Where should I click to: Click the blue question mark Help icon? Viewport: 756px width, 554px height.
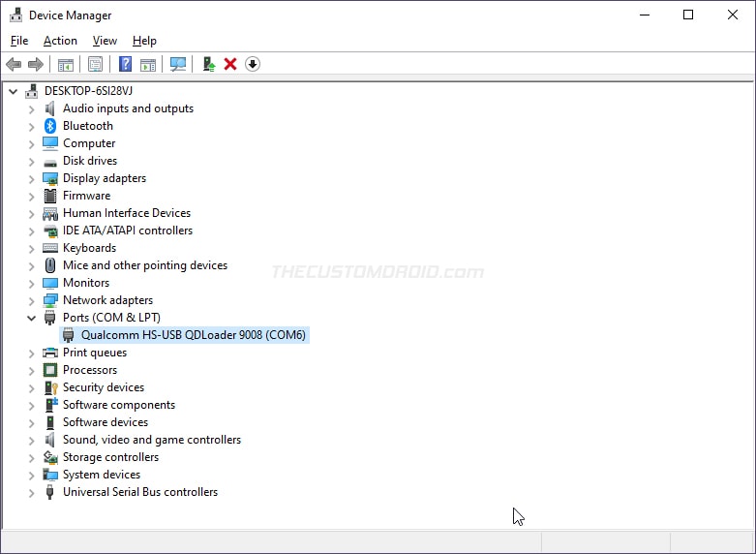[x=126, y=64]
